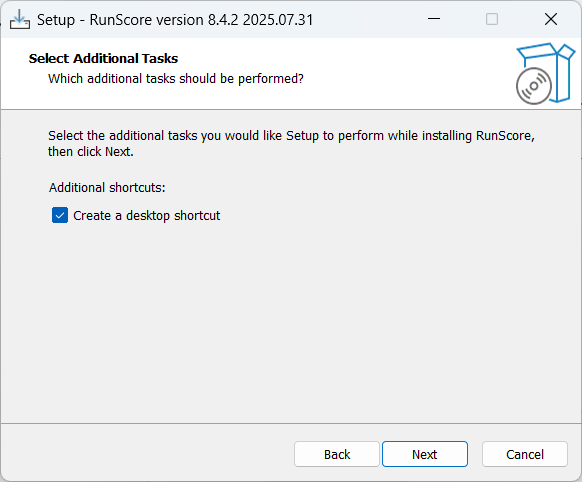Click 'Which additional tasks should be performed?' text
This screenshot has height=482, width=582.
coord(176,79)
